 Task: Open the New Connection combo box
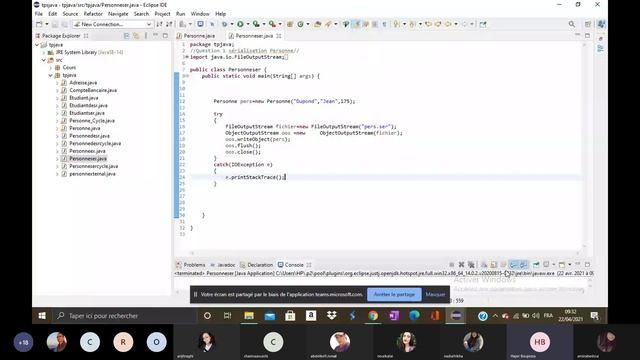113,24
